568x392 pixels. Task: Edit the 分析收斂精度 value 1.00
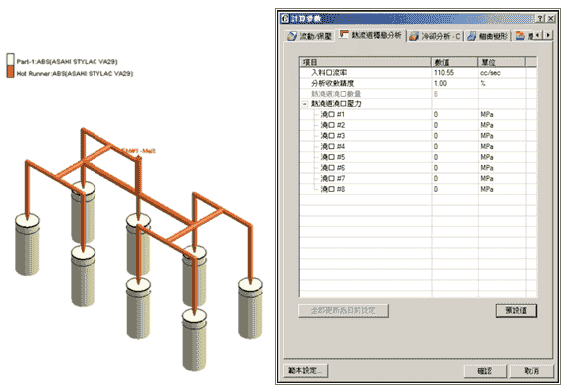pos(455,83)
